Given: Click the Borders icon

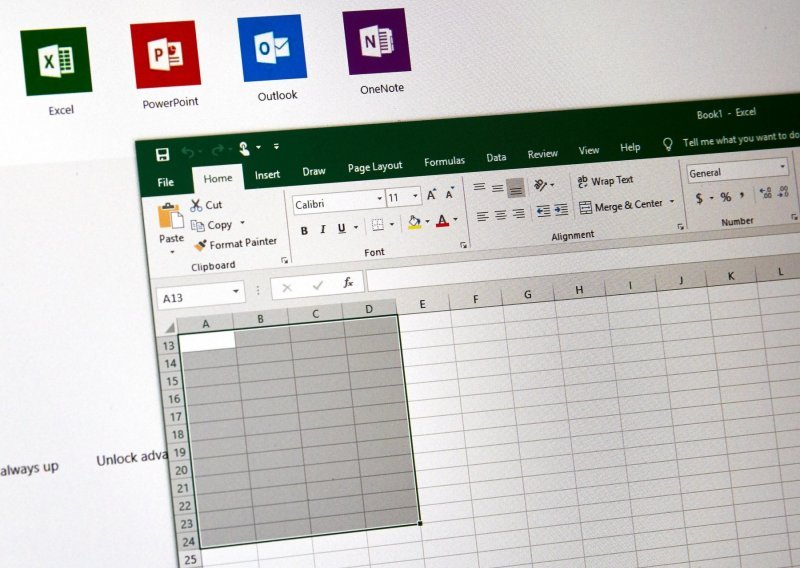Looking at the screenshot, I should pyautogui.click(x=378, y=225).
